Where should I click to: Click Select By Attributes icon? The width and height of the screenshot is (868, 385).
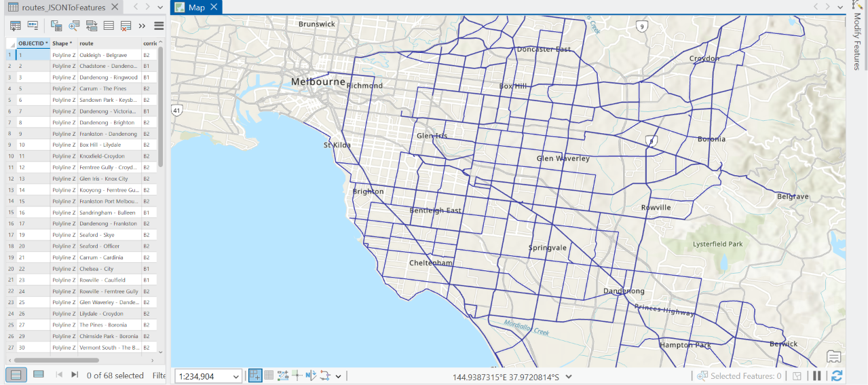(x=56, y=26)
